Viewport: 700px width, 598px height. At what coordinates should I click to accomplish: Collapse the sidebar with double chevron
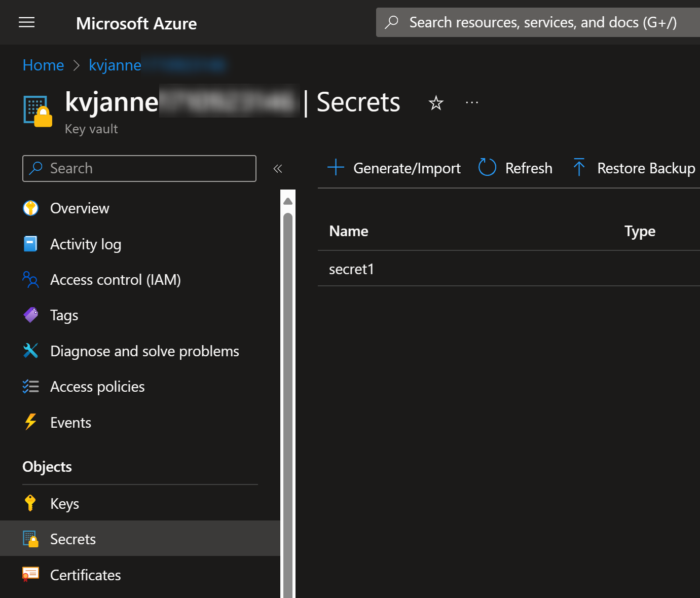(278, 169)
